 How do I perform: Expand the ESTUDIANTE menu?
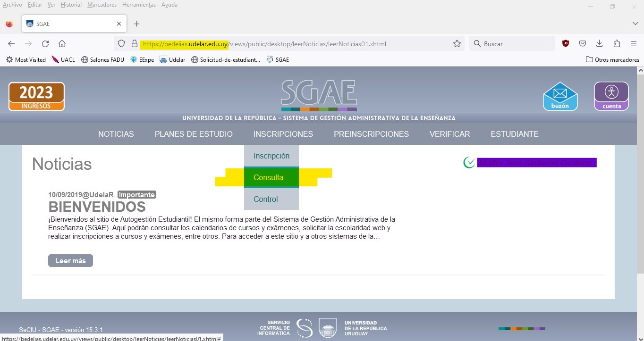coord(515,134)
